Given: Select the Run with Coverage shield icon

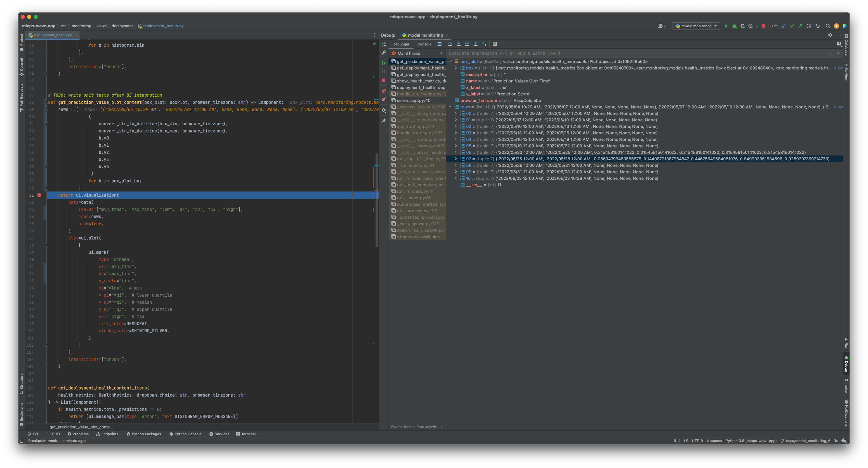Looking at the screenshot, I should pos(743,26).
